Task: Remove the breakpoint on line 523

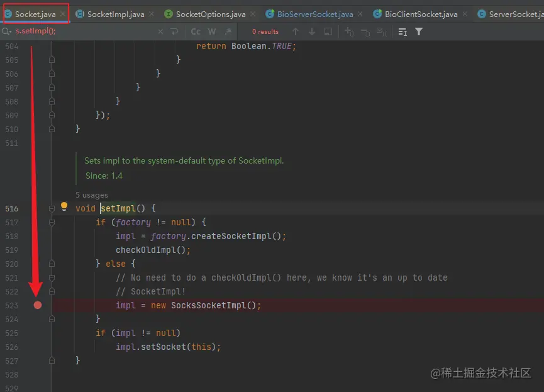Action: [38, 305]
